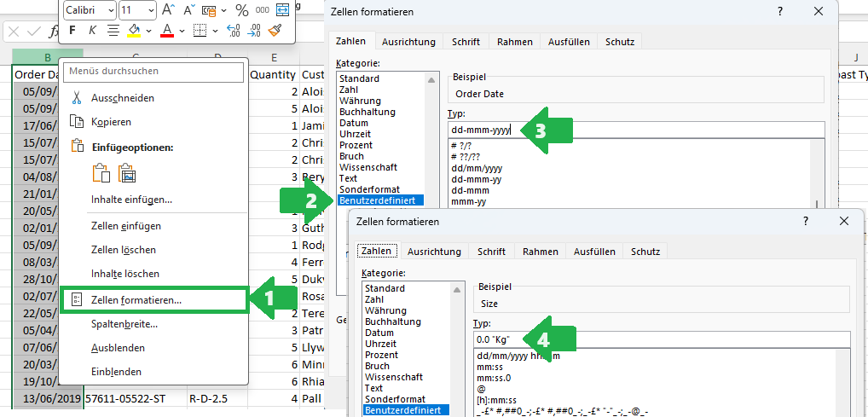Pick dd/mm/yyyy format in type list
The width and height of the screenshot is (868, 417).
click(x=477, y=168)
